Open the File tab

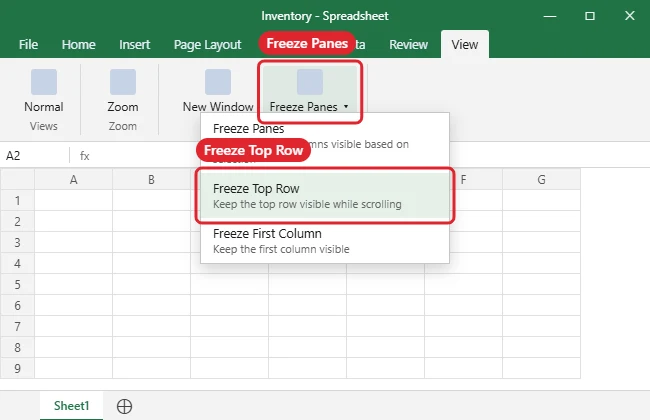(x=28, y=44)
